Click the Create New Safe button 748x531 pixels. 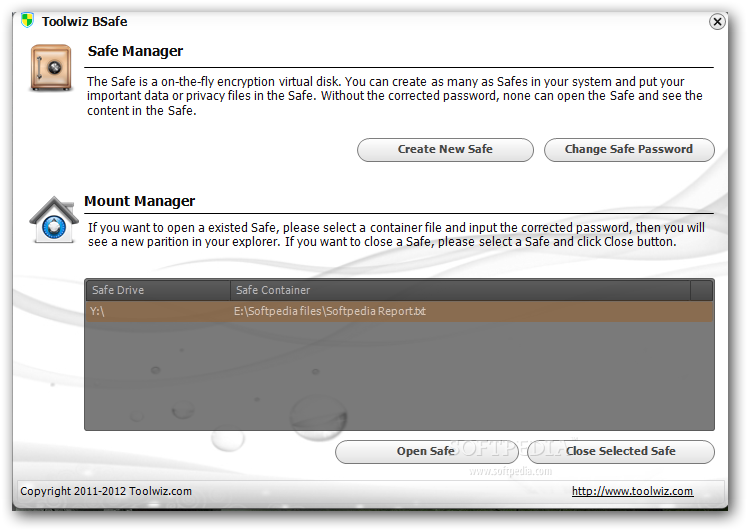pyautogui.click(x=445, y=150)
